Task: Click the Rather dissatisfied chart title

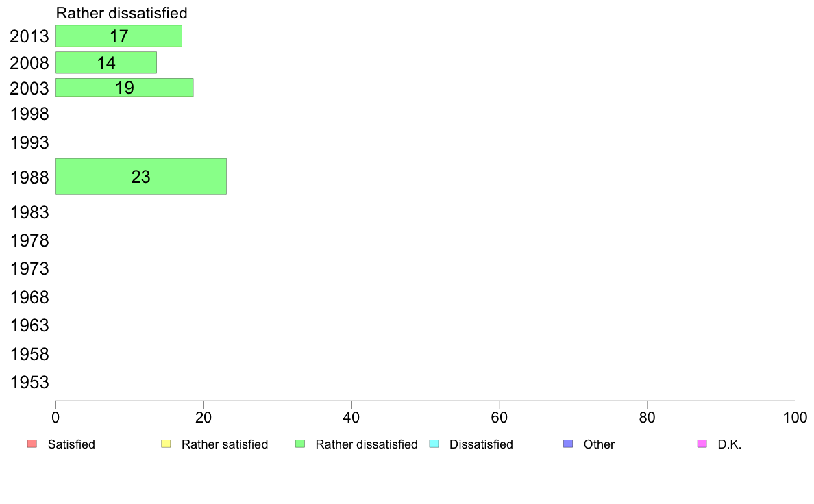Action: point(121,13)
